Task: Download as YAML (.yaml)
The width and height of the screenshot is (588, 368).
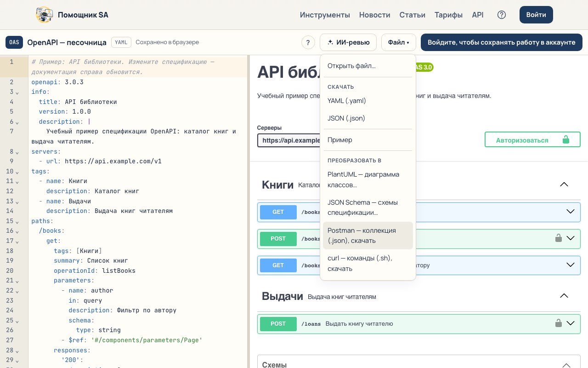Action: pos(367,101)
